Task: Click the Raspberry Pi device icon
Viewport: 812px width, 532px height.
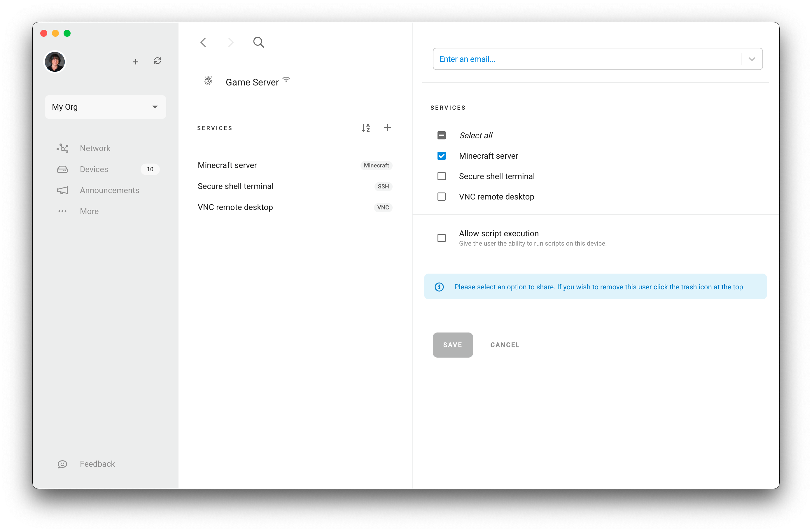Action: click(208, 81)
